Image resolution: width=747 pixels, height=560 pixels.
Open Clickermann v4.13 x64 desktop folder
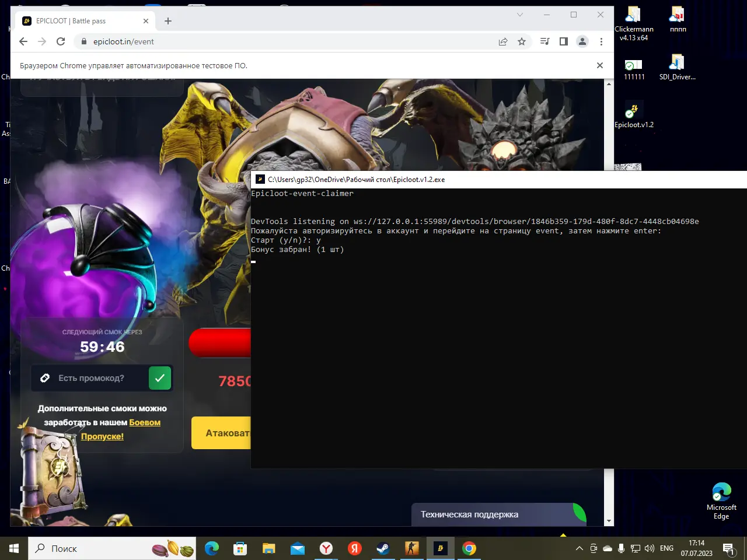tap(634, 24)
